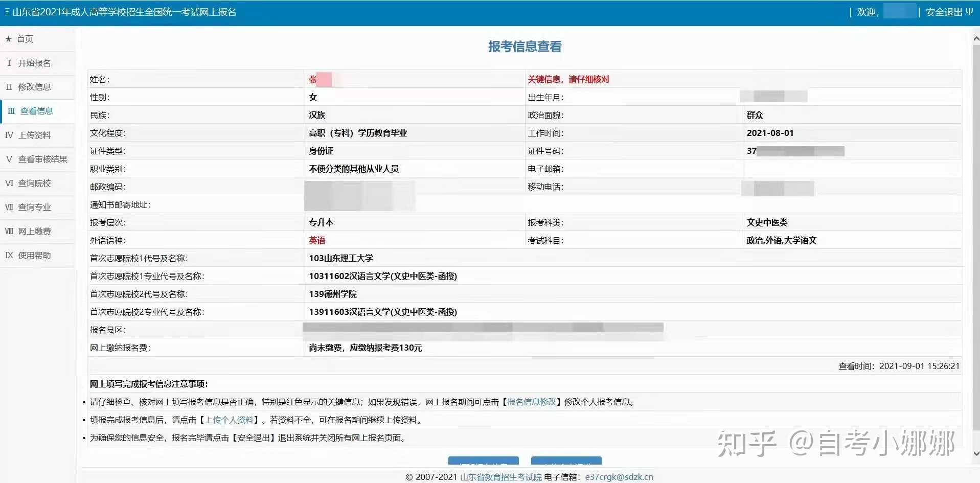Click the red 英语 language value

tap(317, 240)
